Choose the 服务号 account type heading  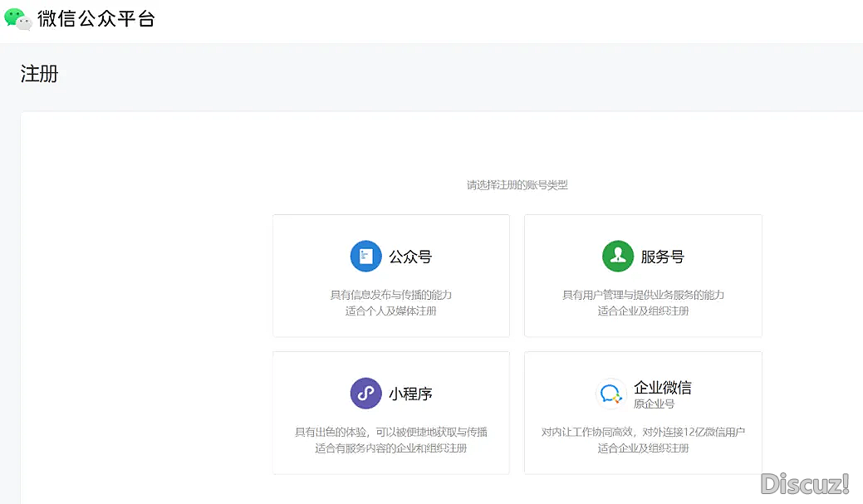click(663, 257)
